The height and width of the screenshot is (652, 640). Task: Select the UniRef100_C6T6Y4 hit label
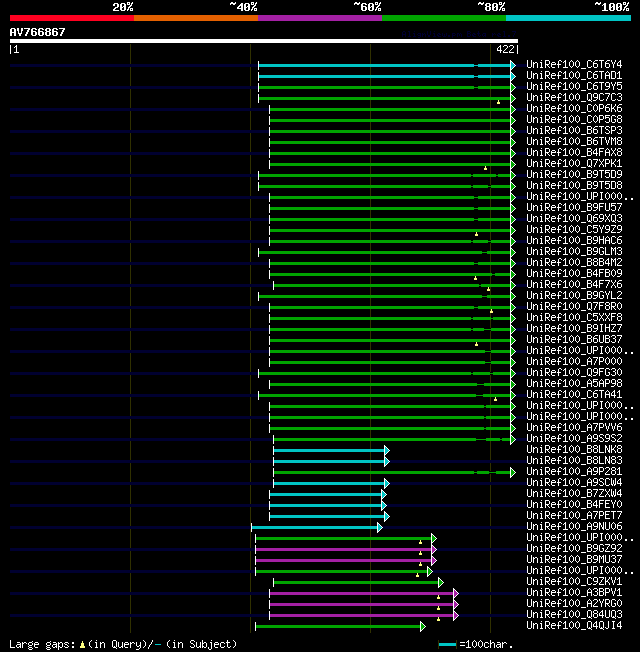tap(574, 64)
